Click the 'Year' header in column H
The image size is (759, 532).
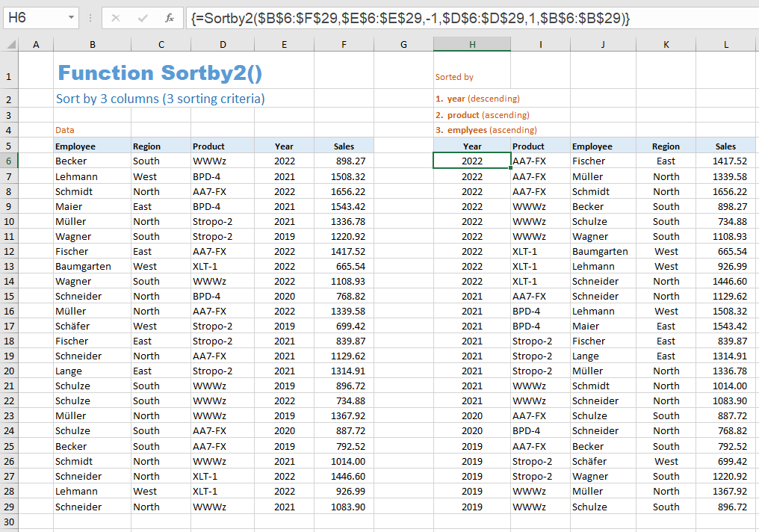point(472,146)
